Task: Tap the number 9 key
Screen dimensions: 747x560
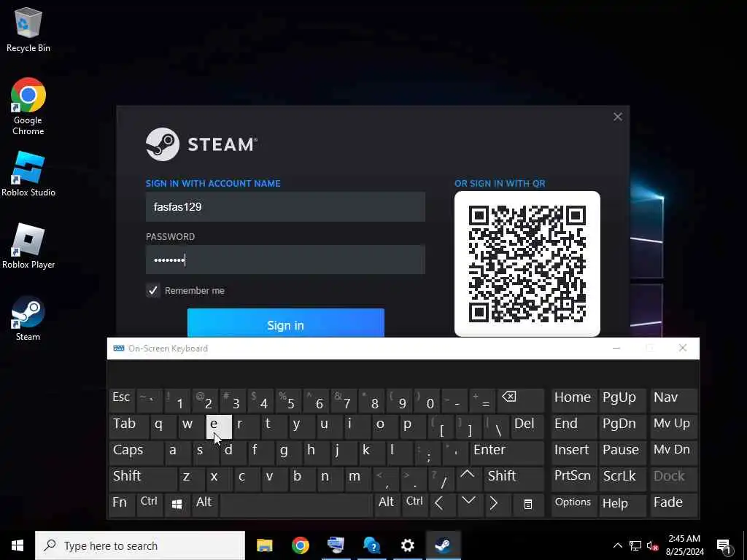Action: (x=399, y=400)
